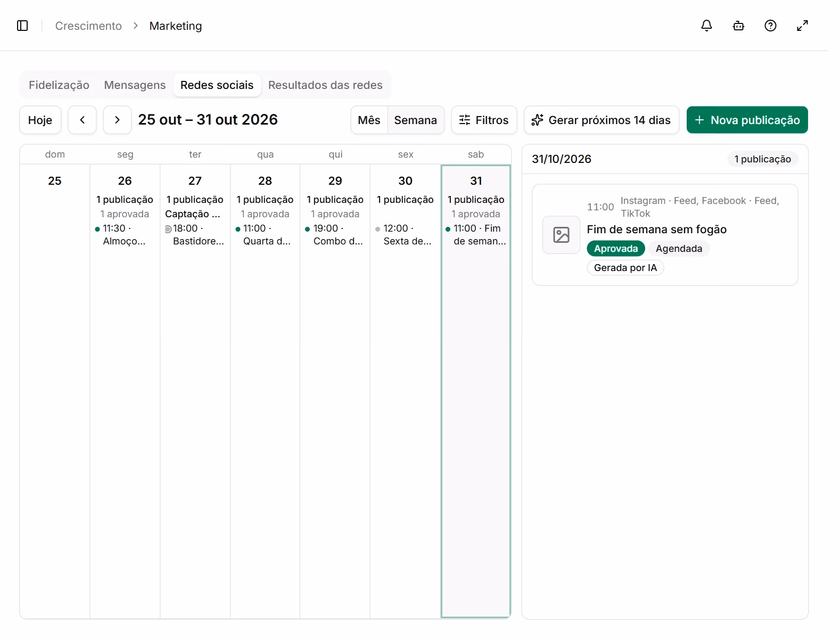The width and height of the screenshot is (840, 639).
Task: Open the 11:00 Fim de semana entry
Action: pyautogui.click(x=476, y=235)
